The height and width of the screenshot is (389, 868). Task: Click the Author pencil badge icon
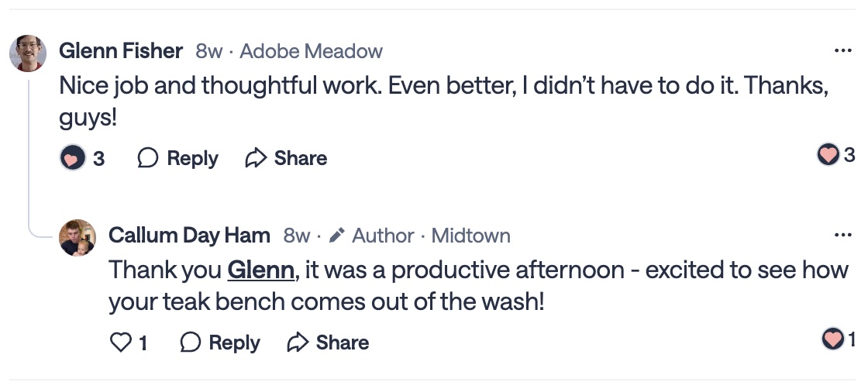336,236
